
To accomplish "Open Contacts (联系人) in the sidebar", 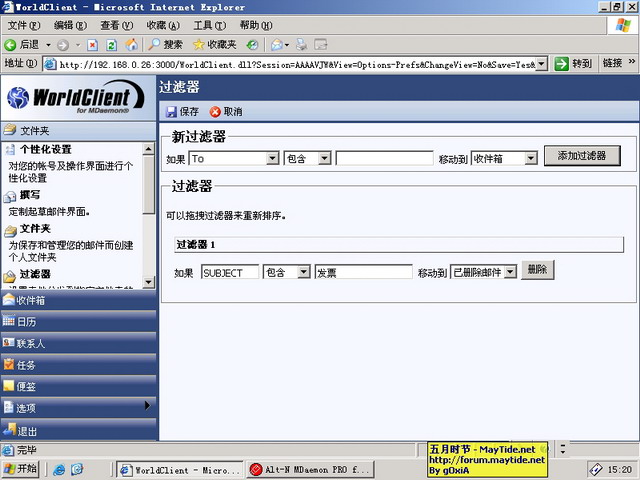I will tap(30, 343).
